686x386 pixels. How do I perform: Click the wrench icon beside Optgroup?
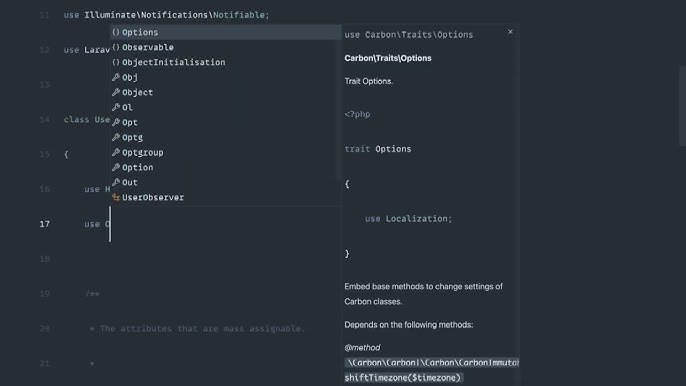pyautogui.click(x=116, y=152)
